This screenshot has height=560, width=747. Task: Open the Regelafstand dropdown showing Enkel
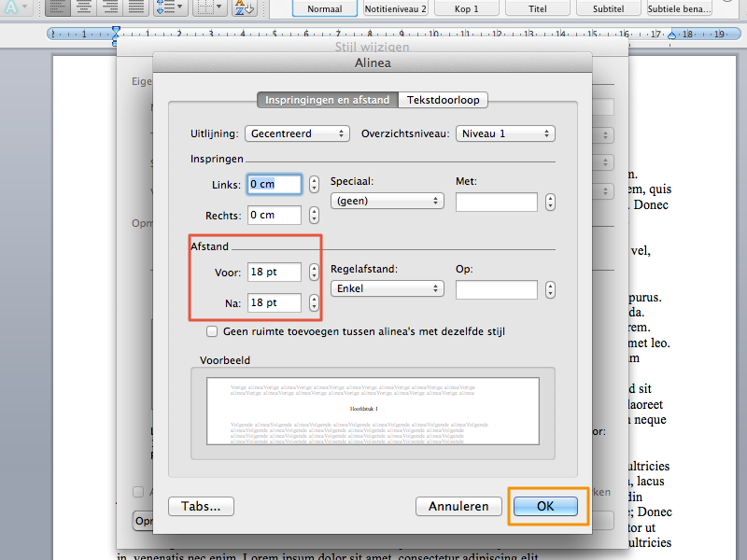[388, 288]
